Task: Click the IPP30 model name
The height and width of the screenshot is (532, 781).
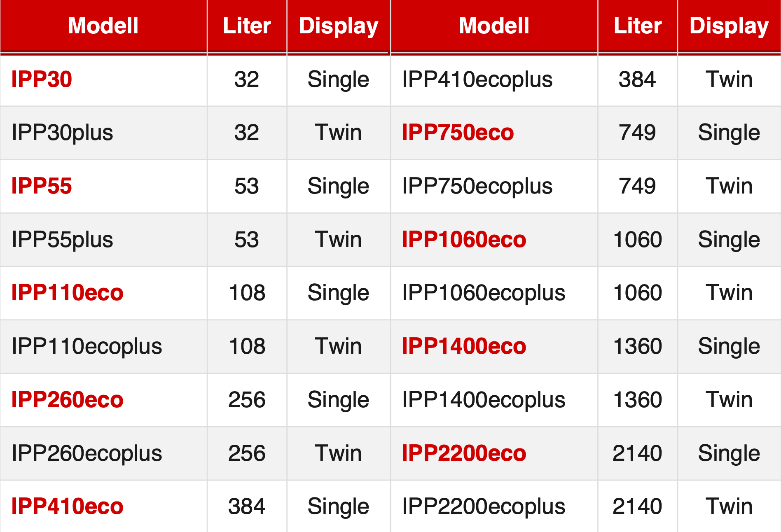Action: (42, 79)
